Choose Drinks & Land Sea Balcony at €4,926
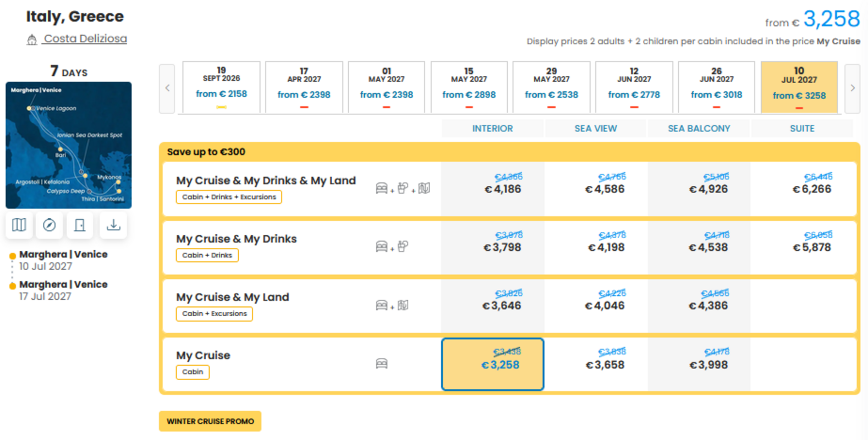Screen dimensions: 868x440 [699, 189]
